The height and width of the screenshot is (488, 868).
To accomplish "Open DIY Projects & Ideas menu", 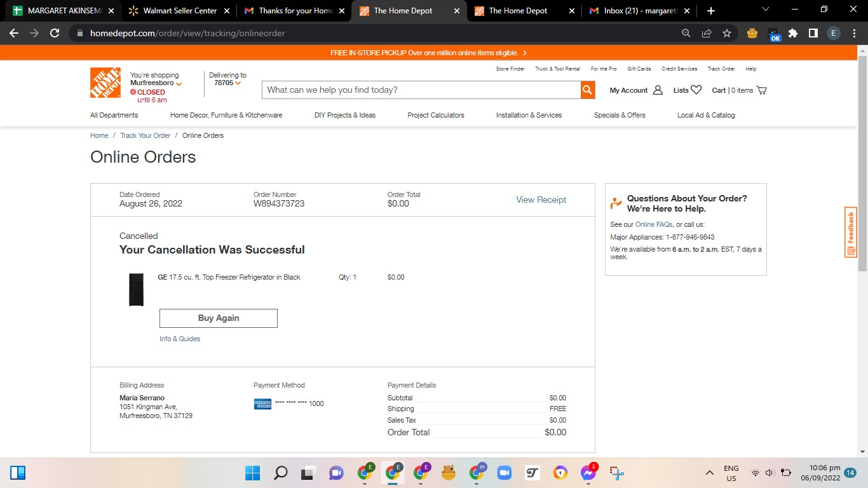I will (345, 115).
